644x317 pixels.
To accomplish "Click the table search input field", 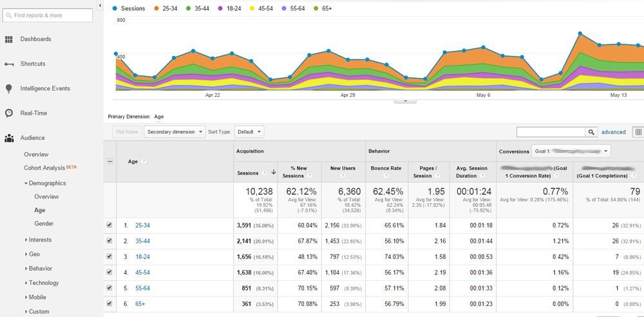I will pos(551,132).
